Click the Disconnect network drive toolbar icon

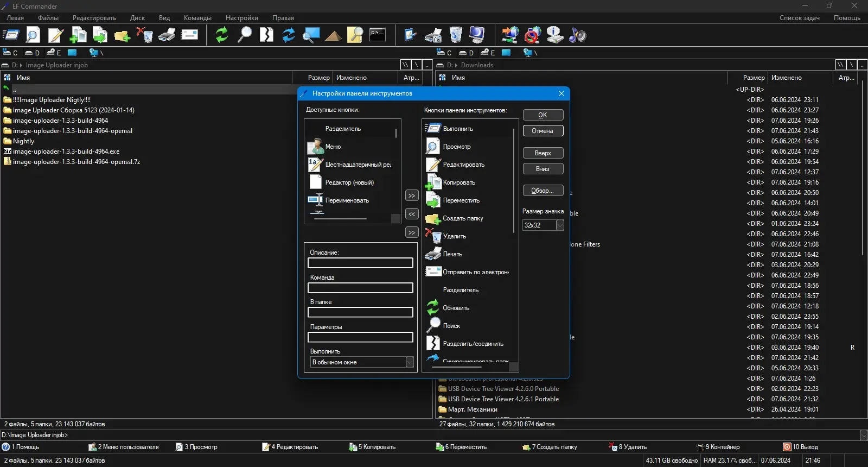(x=533, y=35)
